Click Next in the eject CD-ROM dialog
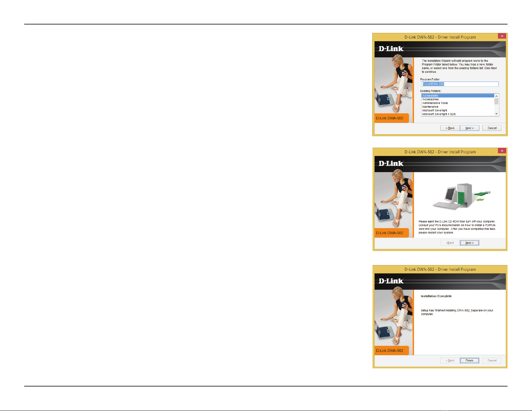Screen dimensions: 532x411 (x=470, y=243)
